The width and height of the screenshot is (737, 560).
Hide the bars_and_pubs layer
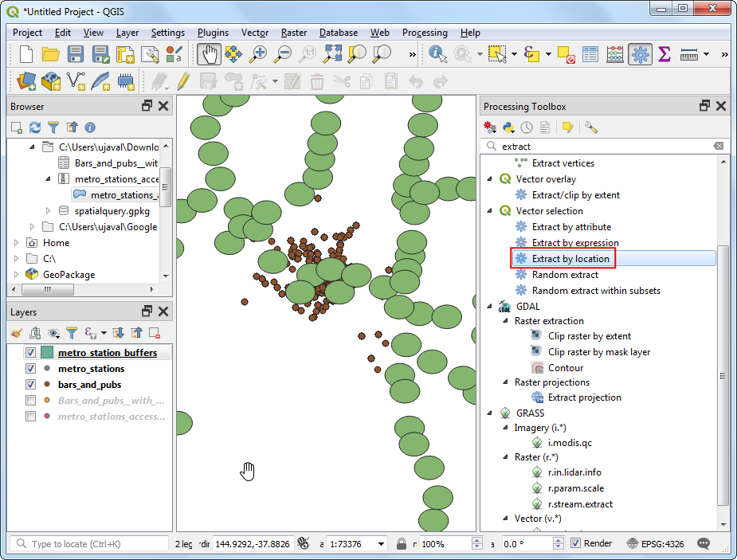click(31, 385)
